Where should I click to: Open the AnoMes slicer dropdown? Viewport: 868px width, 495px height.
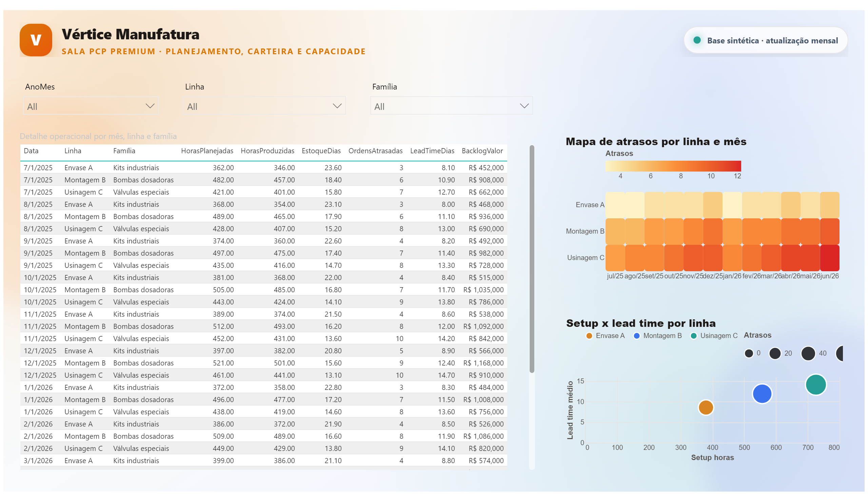91,106
